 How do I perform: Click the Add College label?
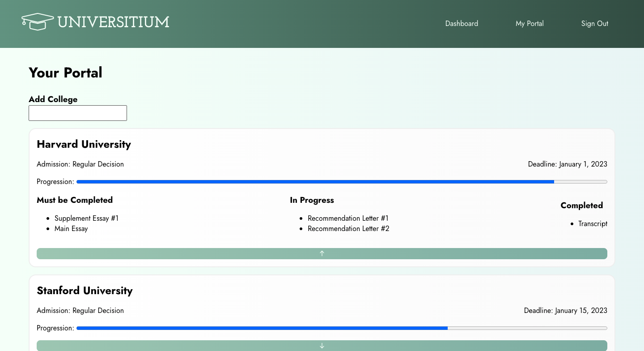[x=53, y=99]
